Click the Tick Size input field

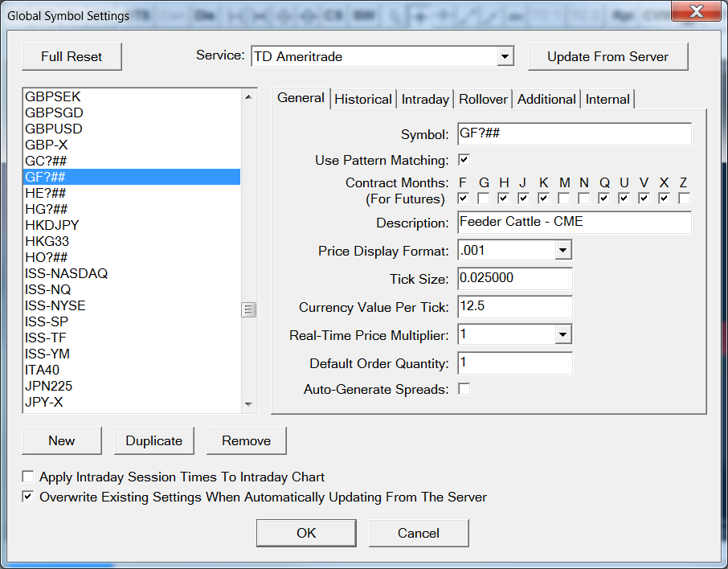pos(515,278)
